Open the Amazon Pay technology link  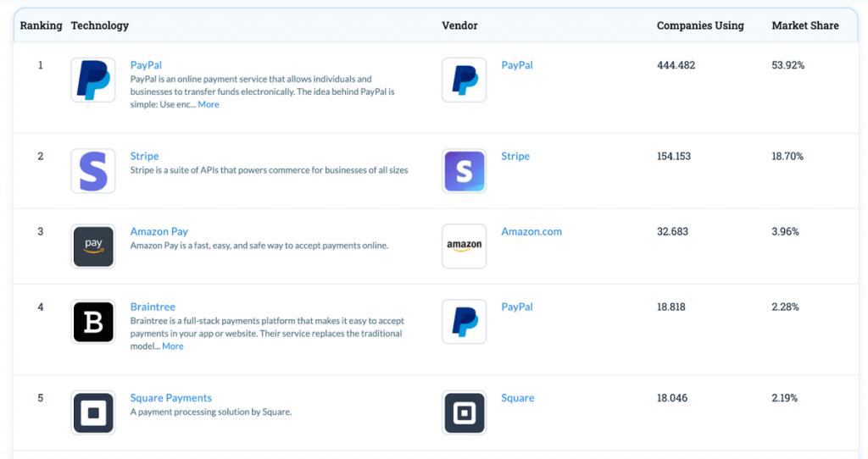[159, 232]
